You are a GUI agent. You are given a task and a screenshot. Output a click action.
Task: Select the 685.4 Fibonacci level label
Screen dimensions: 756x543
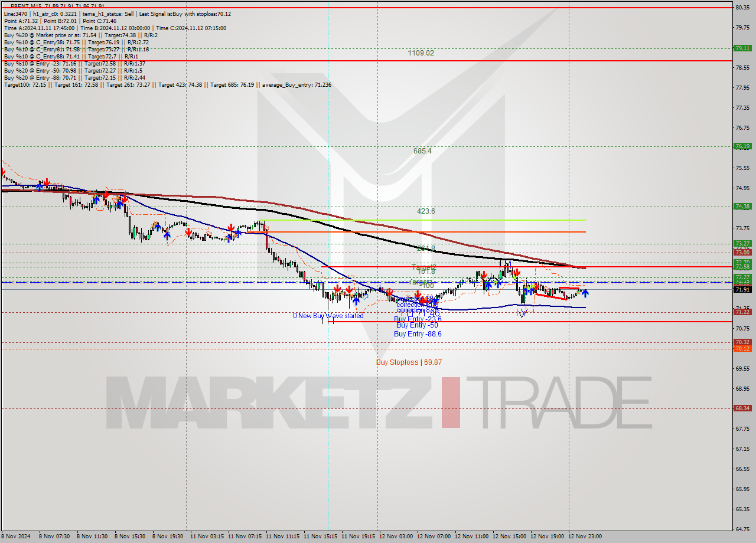pos(422,151)
